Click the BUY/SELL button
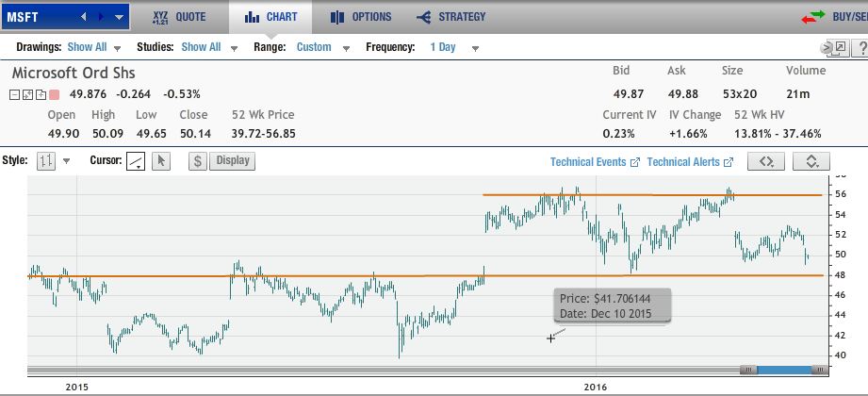This screenshot has width=868, height=396. click(x=834, y=17)
